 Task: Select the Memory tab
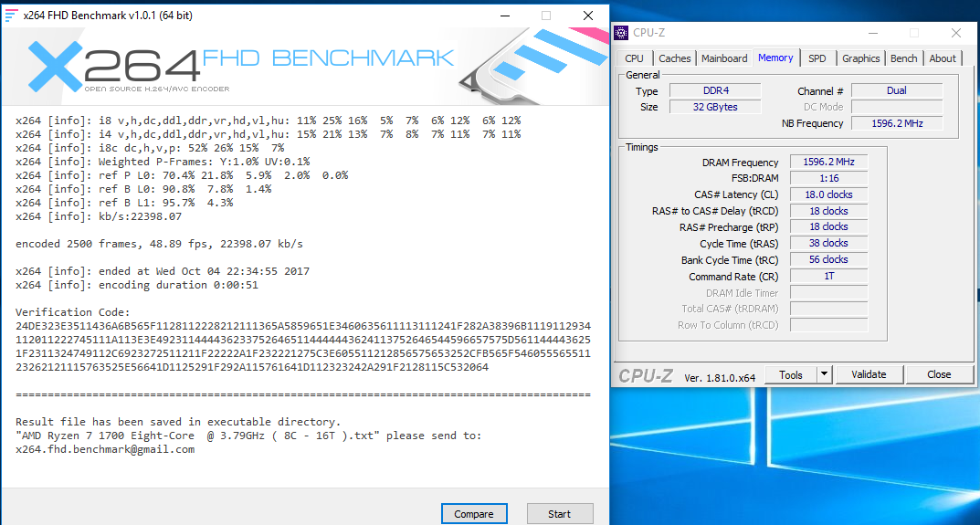point(775,58)
